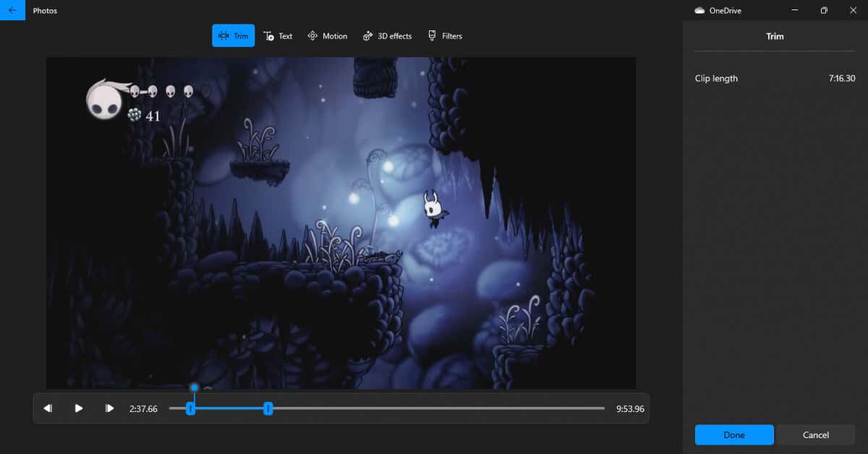Open the Text tool
Screen dimensions: 868x454
[278, 35]
